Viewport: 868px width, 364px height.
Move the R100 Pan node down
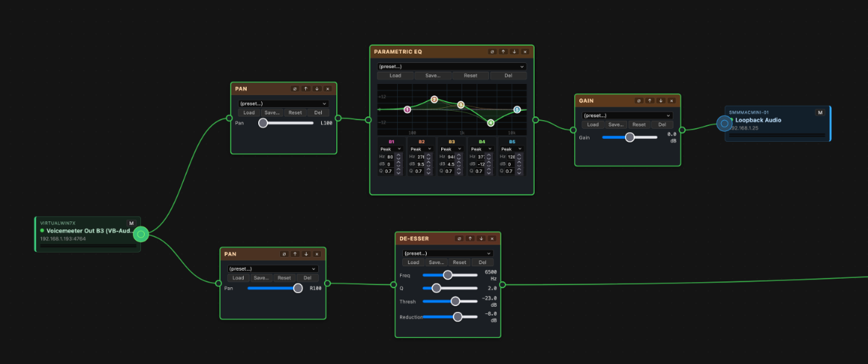tap(307, 254)
